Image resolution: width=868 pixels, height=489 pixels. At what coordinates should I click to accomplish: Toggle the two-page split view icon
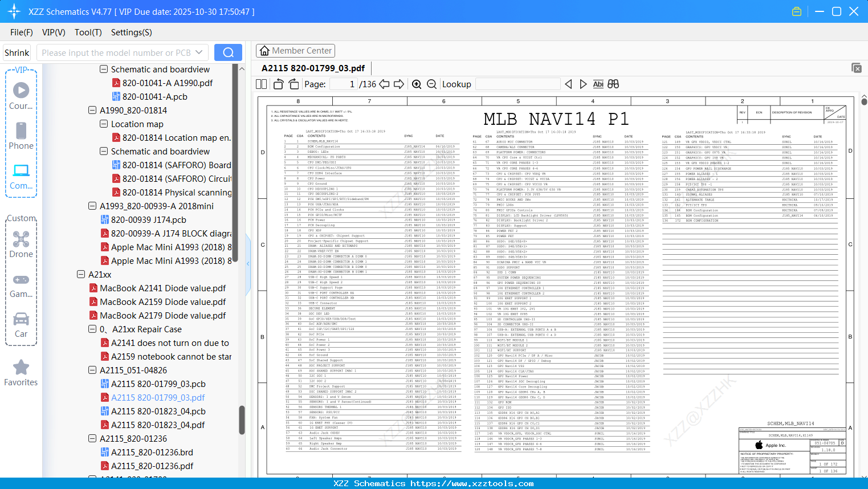[x=261, y=84]
